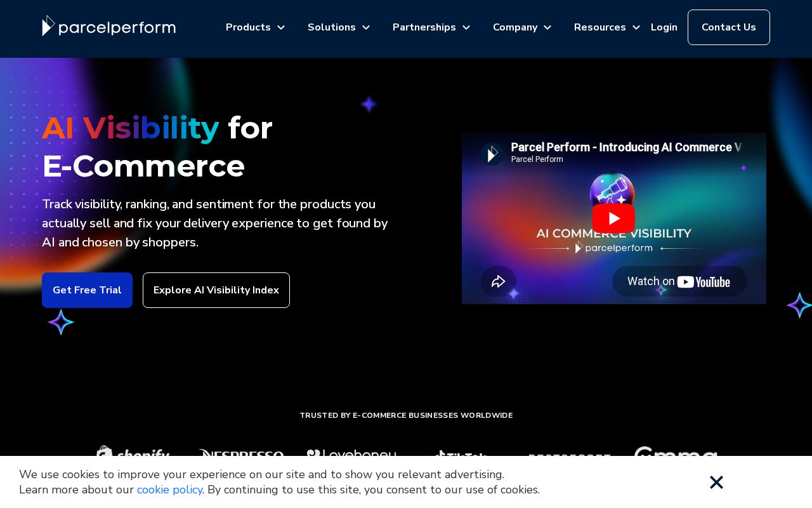Click 'TRUSTED BY E-COMMERCE BUSINESSES WORLDWIDE' text
This screenshot has width=812, height=508.
pos(406,415)
